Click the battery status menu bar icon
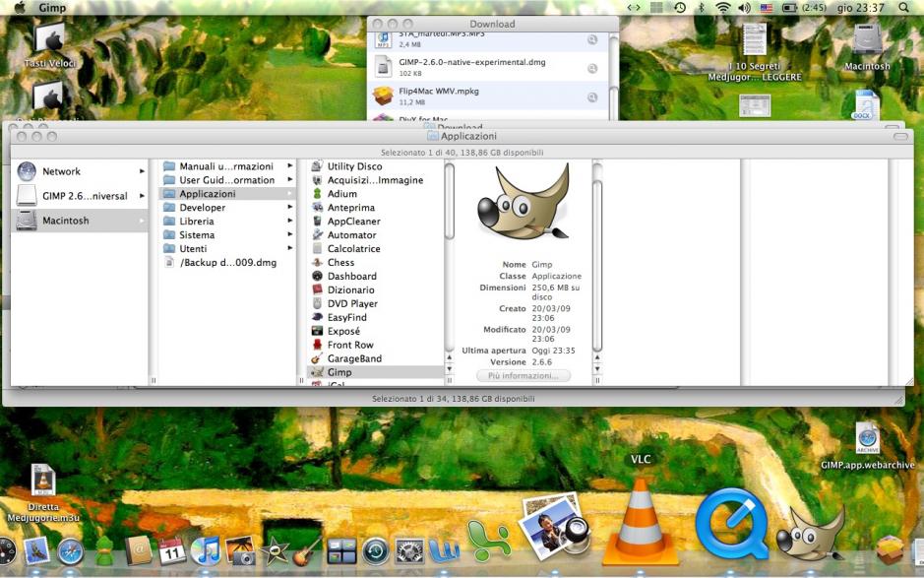This screenshot has height=578, width=924. (x=789, y=8)
